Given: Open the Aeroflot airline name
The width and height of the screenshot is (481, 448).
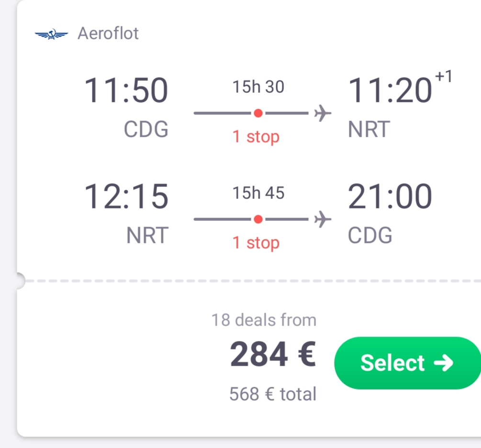Looking at the screenshot, I should (108, 33).
